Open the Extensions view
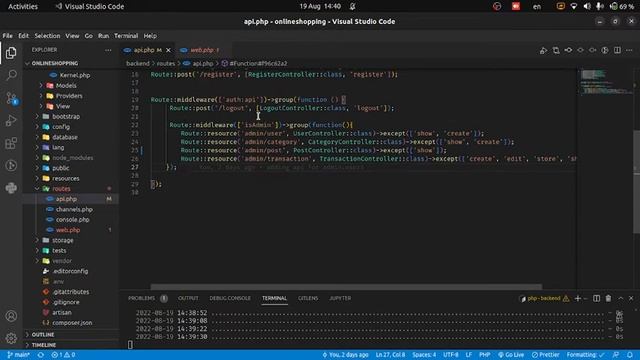Screen dimensions: 640x360 (x=11, y=143)
